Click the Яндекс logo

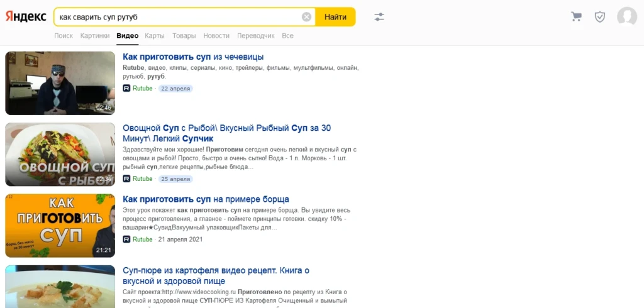[x=25, y=17]
